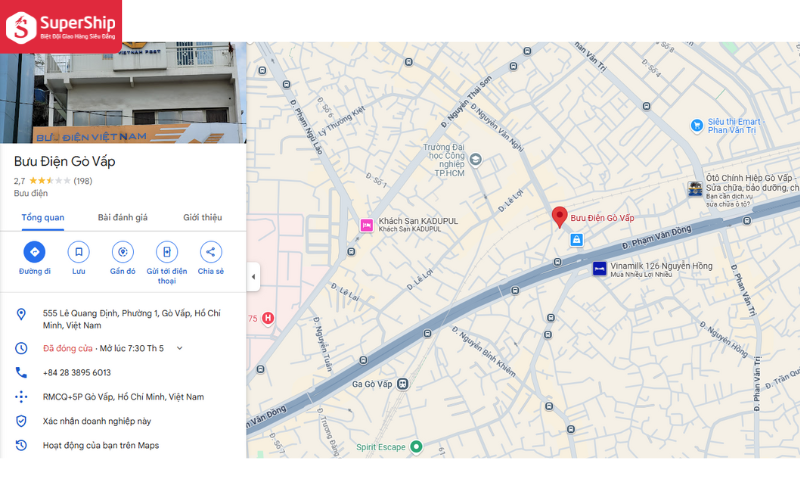The height and width of the screenshot is (500, 800).
Task: Click the Ga Gò Vấp label
Action: [x=372, y=384]
